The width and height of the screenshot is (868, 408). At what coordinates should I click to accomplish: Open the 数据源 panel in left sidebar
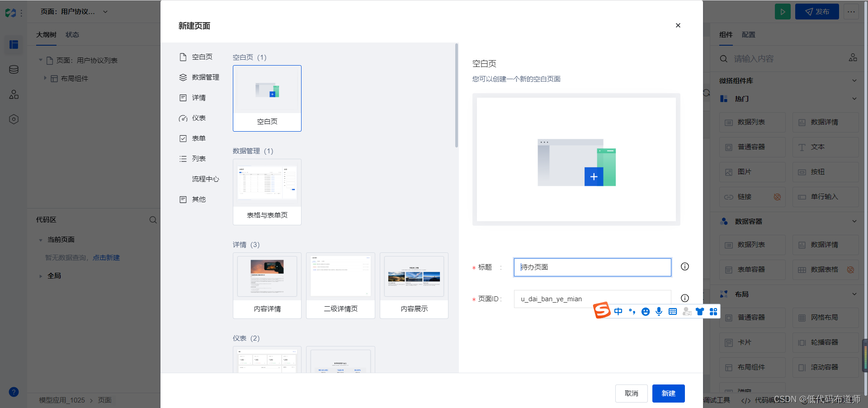pos(14,69)
